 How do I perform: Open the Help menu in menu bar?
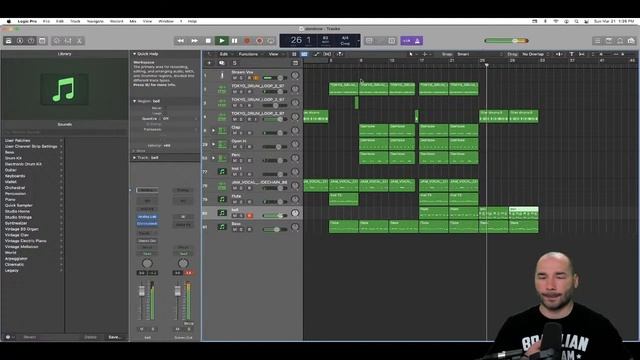coord(192,21)
